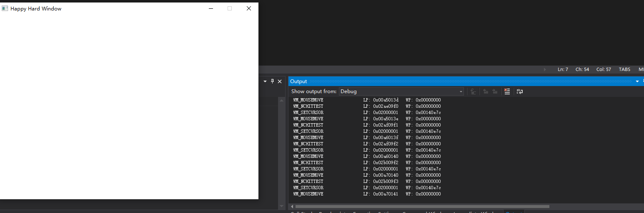Click the Happy Hard Window app icon
The image size is (644, 213).
point(5,8)
